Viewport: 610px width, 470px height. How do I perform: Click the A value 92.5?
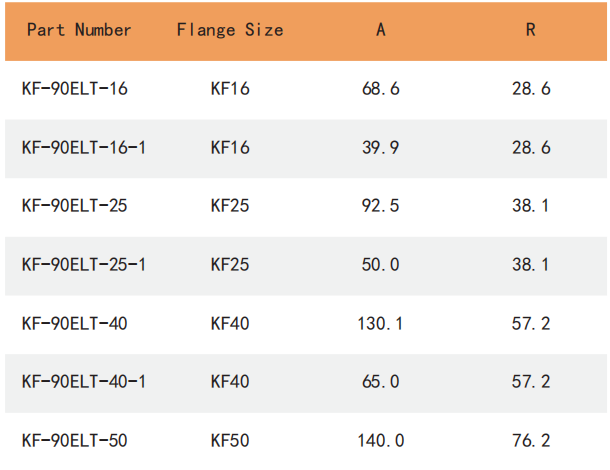click(381, 206)
